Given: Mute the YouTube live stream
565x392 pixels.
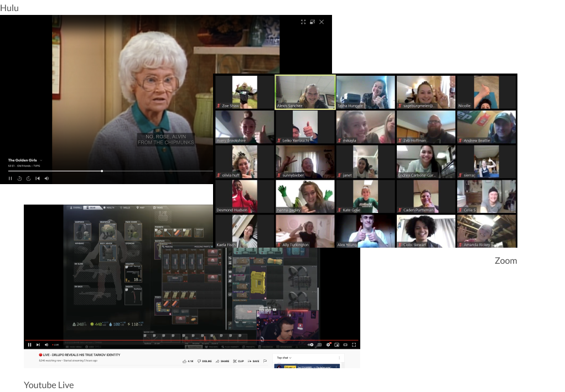Looking at the screenshot, I should pos(46,345).
